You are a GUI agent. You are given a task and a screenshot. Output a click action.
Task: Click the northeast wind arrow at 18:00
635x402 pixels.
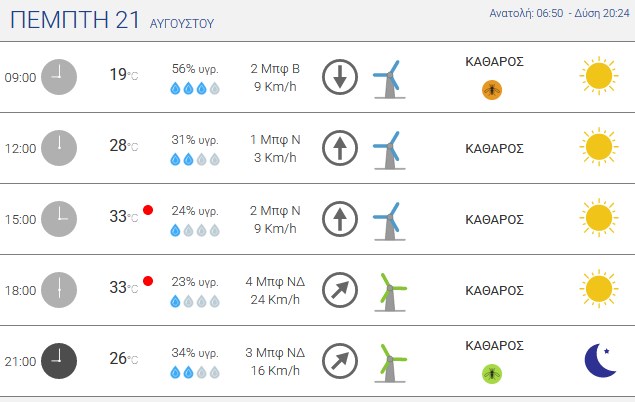point(340,290)
